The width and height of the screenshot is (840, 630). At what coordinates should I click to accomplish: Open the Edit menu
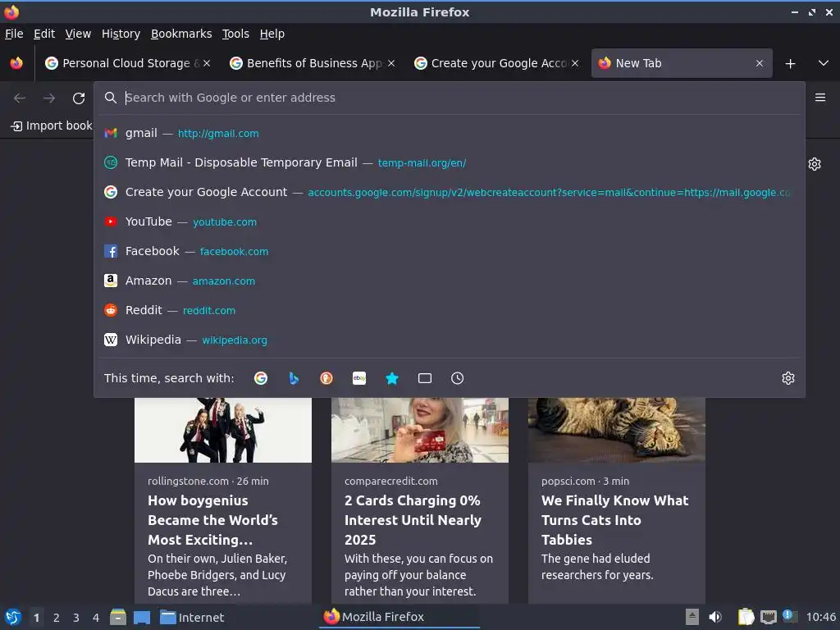click(44, 34)
